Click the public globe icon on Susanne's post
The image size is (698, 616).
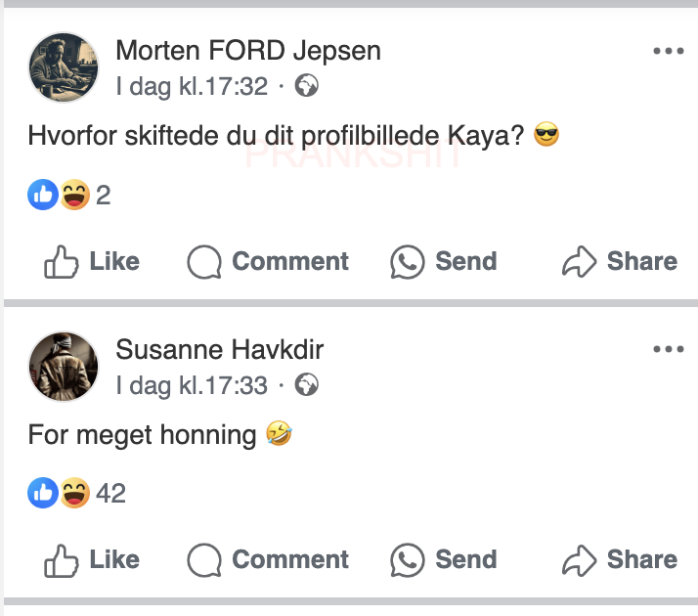coord(307,385)
